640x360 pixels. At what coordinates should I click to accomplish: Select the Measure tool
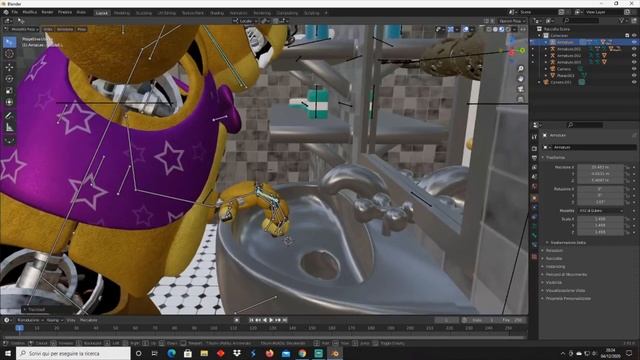pyautogui.click(x=9, y=128)
